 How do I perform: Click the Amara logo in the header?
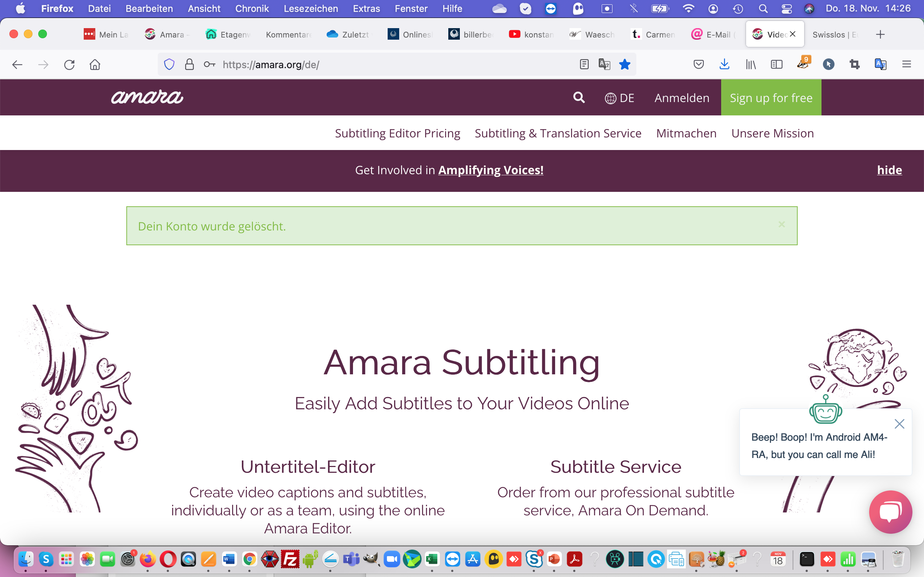147,97
